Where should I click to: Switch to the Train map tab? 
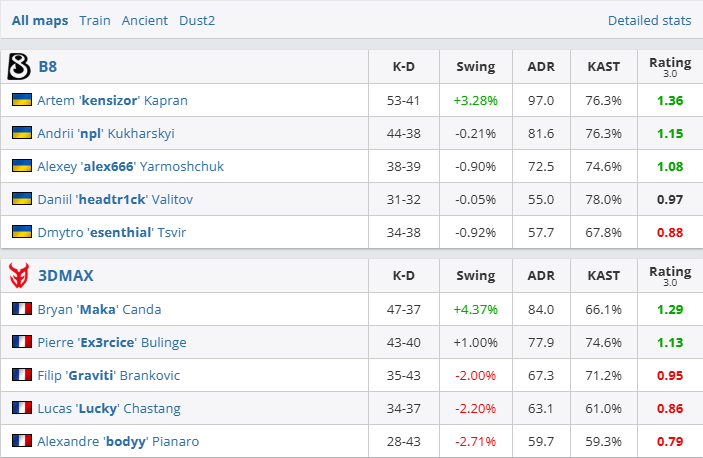click(95, 20)
